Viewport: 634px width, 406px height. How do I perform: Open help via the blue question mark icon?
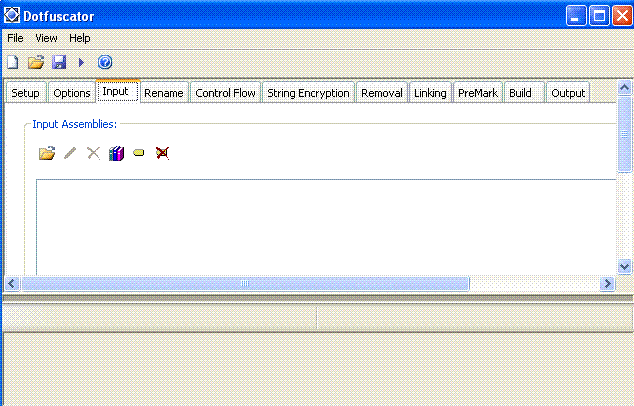tap(105, 62)
